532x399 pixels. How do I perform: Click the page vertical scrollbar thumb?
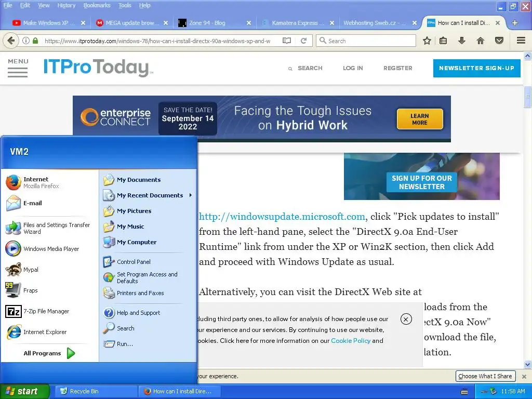527,97
